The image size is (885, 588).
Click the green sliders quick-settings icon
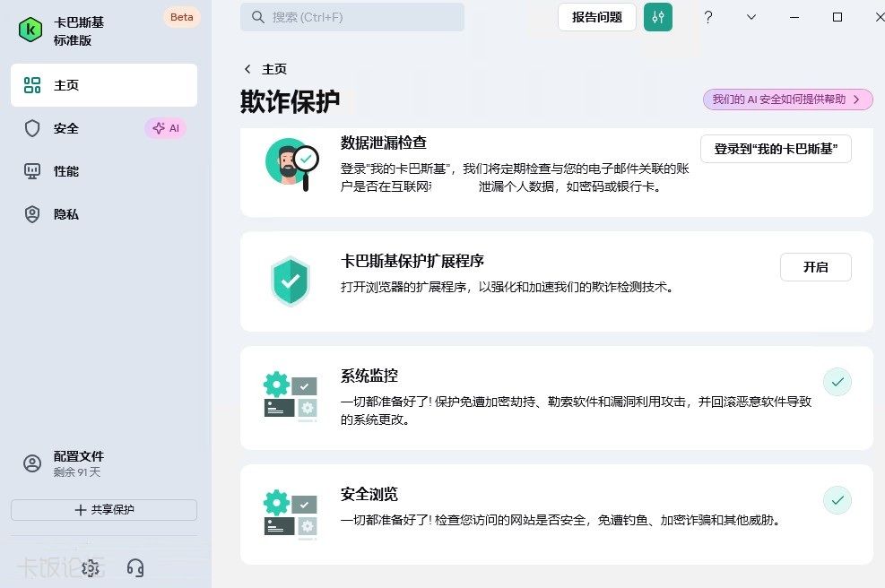[x=658, y=17]
